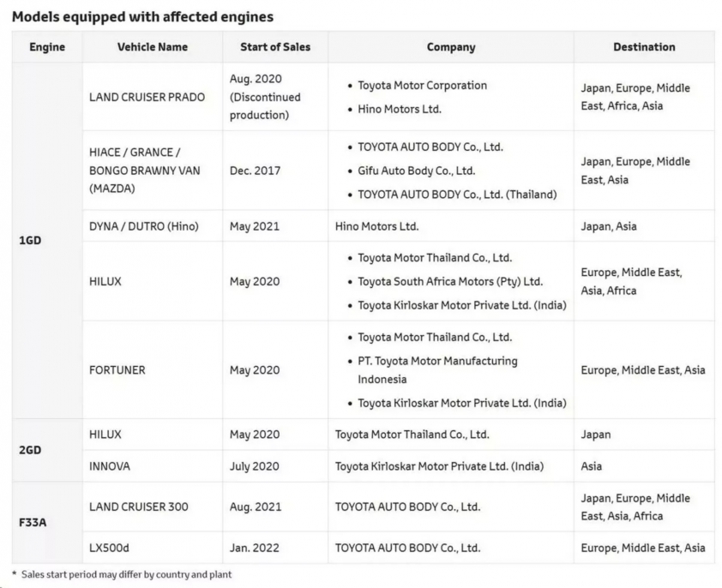Click PT. Toyota Motor Manufacturing Indonesia

click(x=437, y=370)
